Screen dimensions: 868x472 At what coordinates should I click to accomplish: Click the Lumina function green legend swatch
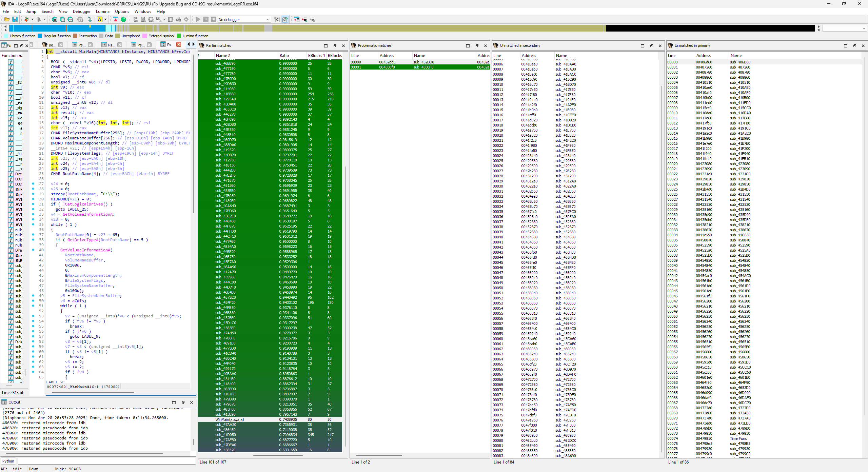(x=179, y=36)
